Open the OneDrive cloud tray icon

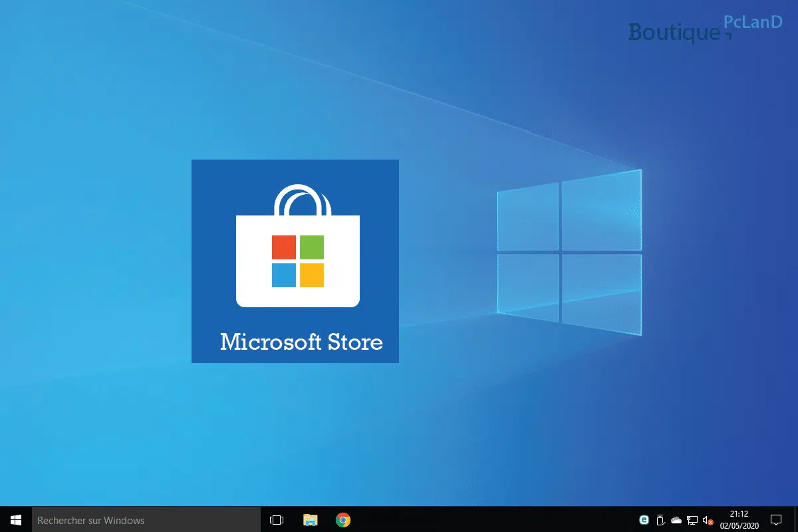tap(676, 520)
